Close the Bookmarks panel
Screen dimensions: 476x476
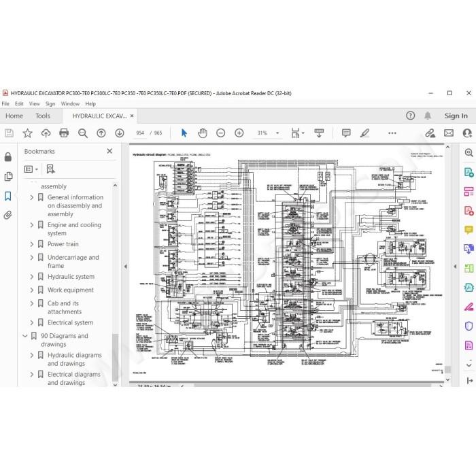point(109,151)
